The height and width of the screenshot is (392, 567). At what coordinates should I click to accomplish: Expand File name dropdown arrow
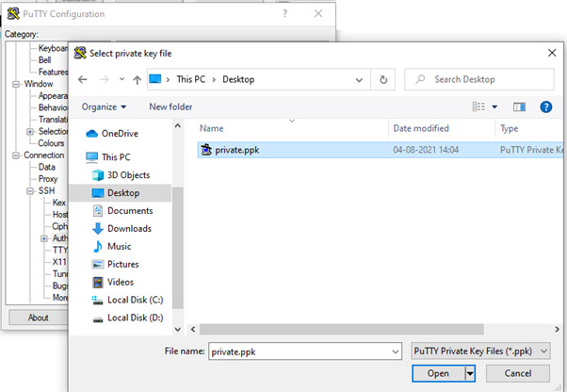396,351
